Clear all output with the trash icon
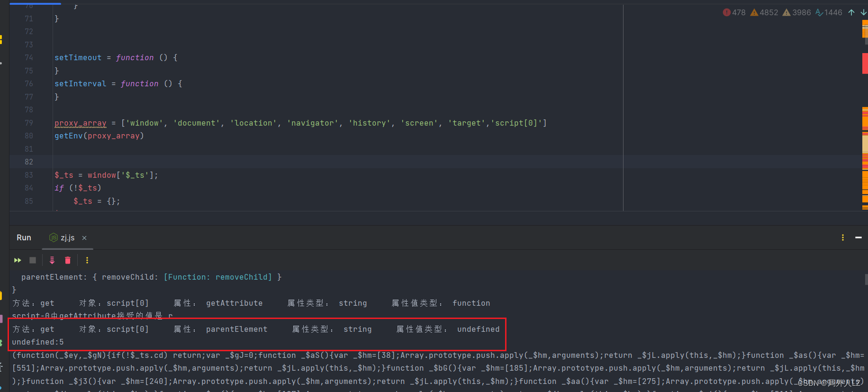The width and height of the screenshot is (868, 392). click(x=68, y=260)
